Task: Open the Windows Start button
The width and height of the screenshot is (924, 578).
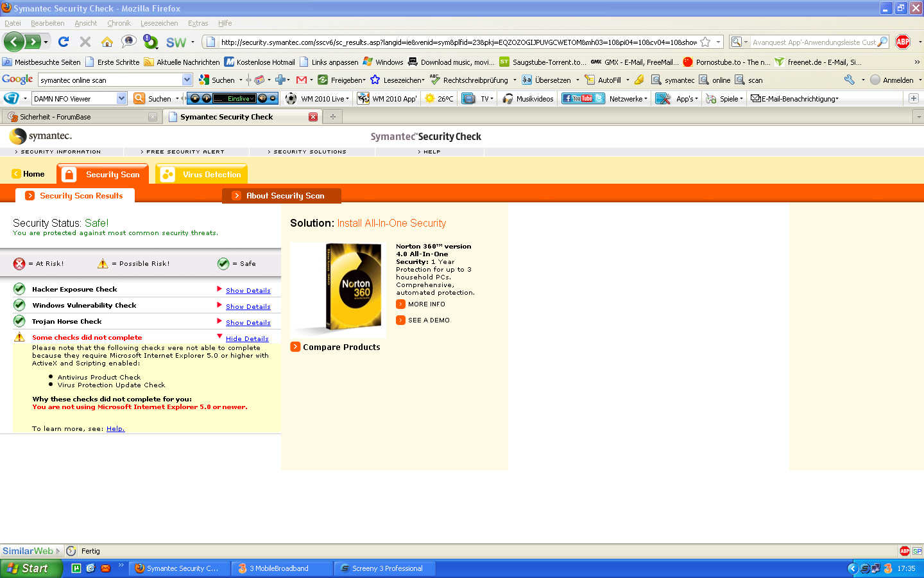Action: click(31, 568)
